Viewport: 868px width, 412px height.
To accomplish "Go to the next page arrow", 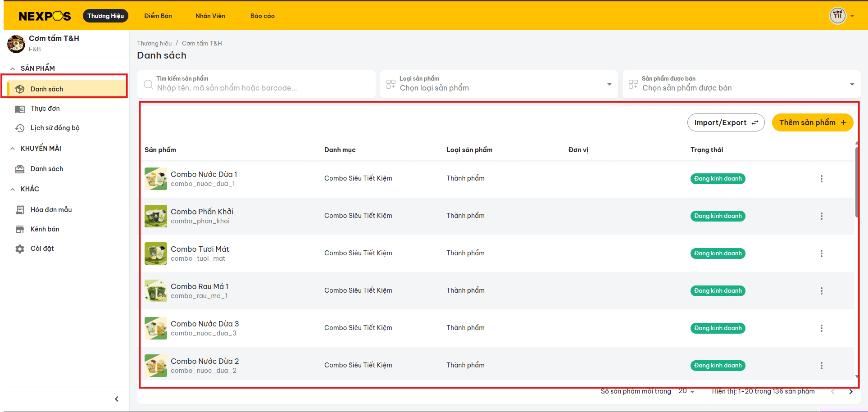I will click(851, 392).
